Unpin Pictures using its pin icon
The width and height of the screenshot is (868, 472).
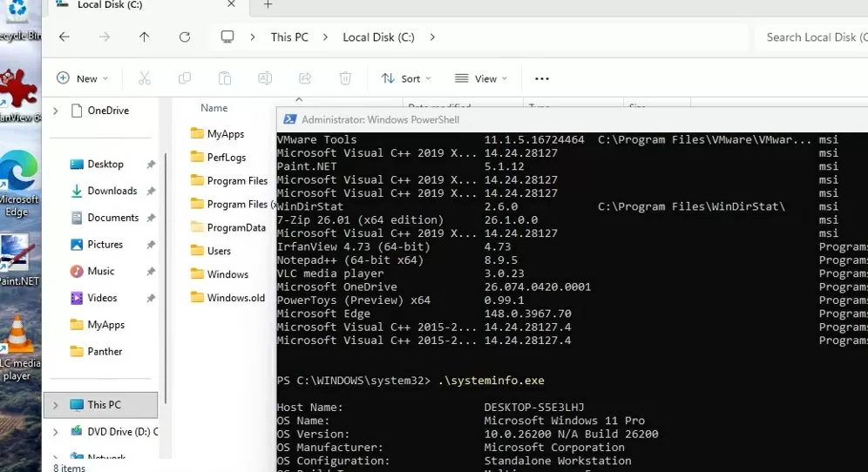[x=151, y=245]
